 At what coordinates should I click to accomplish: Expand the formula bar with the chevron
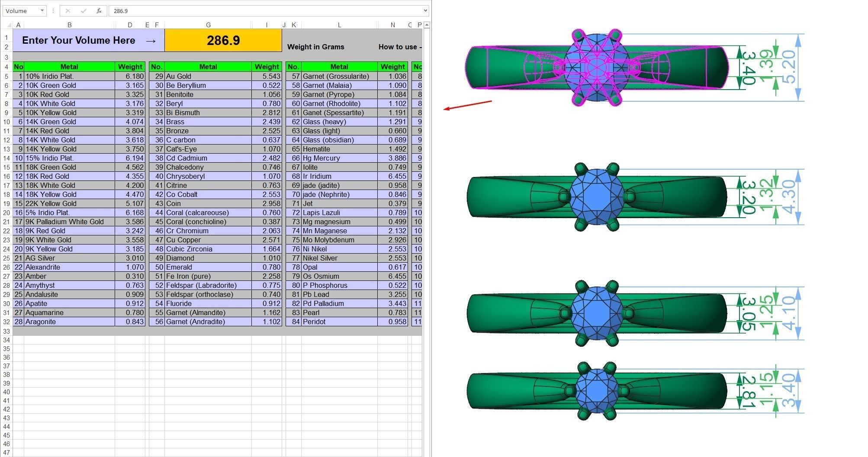tap(425, 10)
